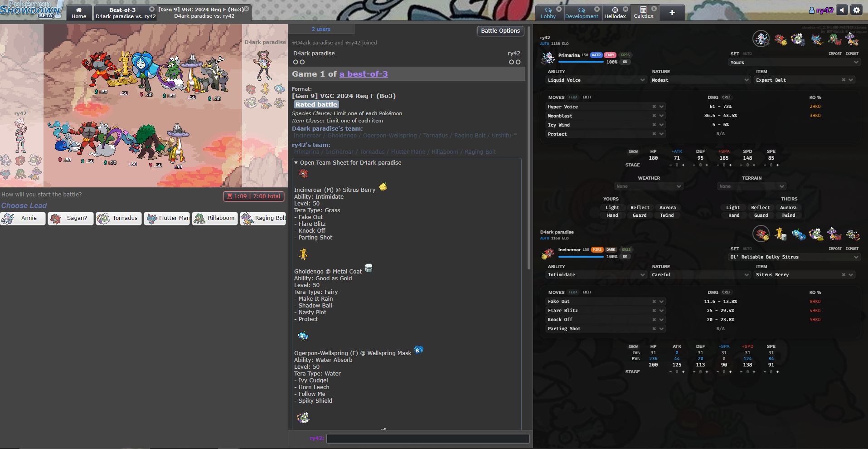This screenshot has width=868, height=449.
Task: Follow the a best-of-3 link
Action: [x=364, y=74]
